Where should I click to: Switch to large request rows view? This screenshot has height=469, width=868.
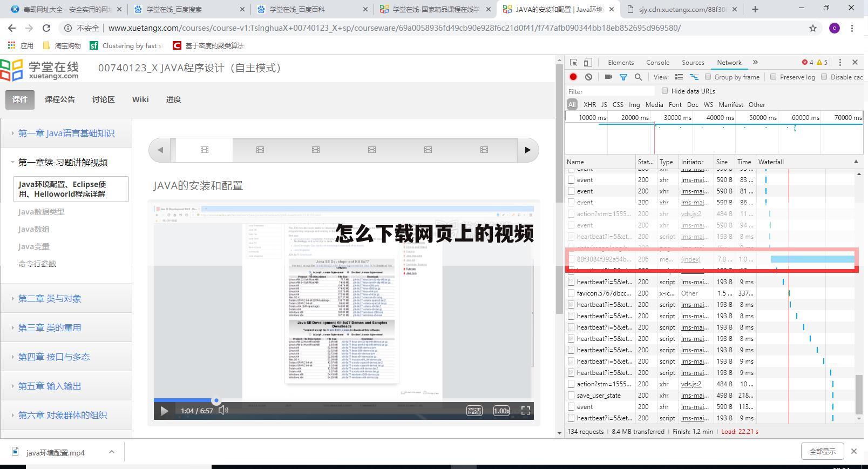coord(679,77)
